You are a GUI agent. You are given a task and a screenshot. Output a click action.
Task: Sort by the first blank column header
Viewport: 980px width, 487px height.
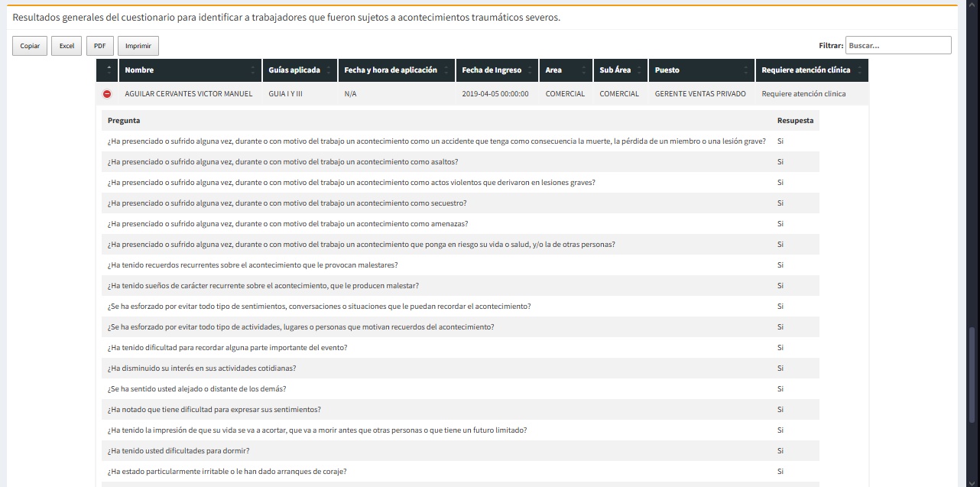[x=108, y=70]
